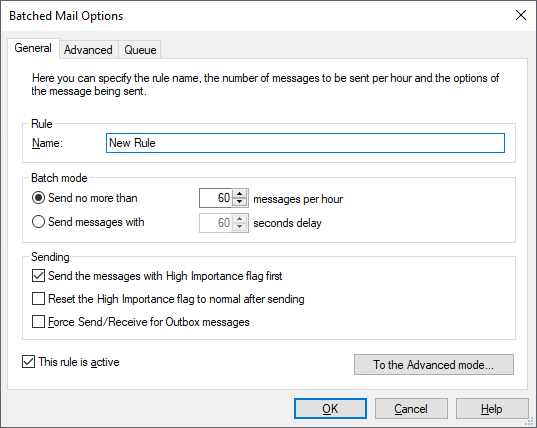Open Help for this dialog
This screenshot has width=537, height=428.
[492, 408]
